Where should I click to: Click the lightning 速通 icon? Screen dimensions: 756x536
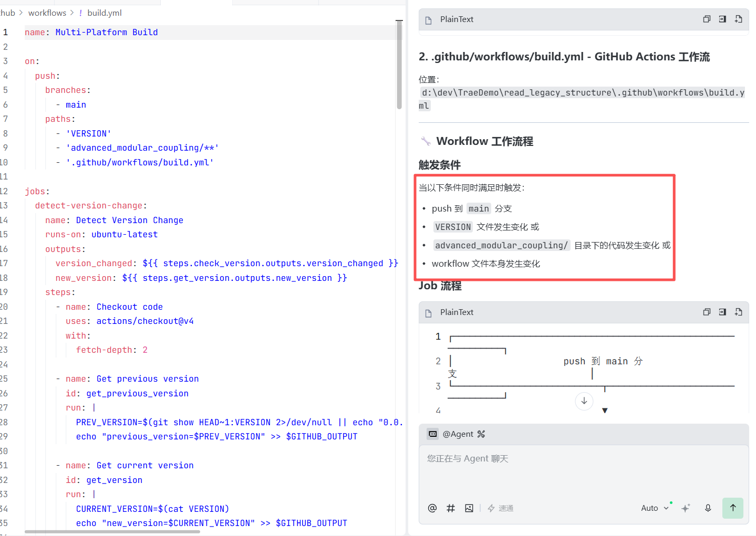click(491, 508)
